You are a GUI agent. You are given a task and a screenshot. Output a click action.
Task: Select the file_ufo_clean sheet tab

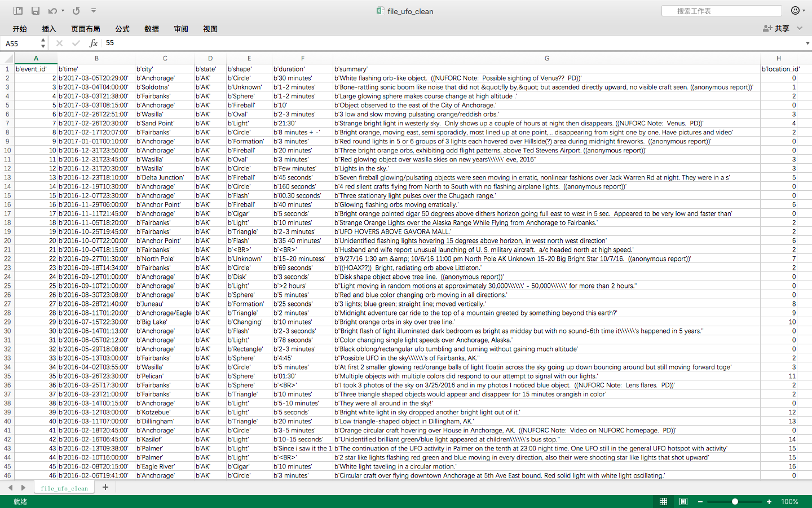(64, 488)
